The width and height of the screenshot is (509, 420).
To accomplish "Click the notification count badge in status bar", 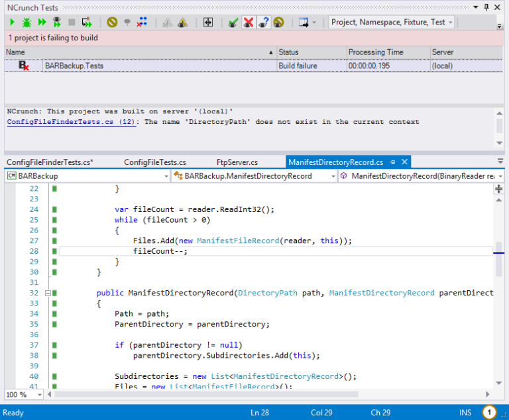I will pos(489,412).
